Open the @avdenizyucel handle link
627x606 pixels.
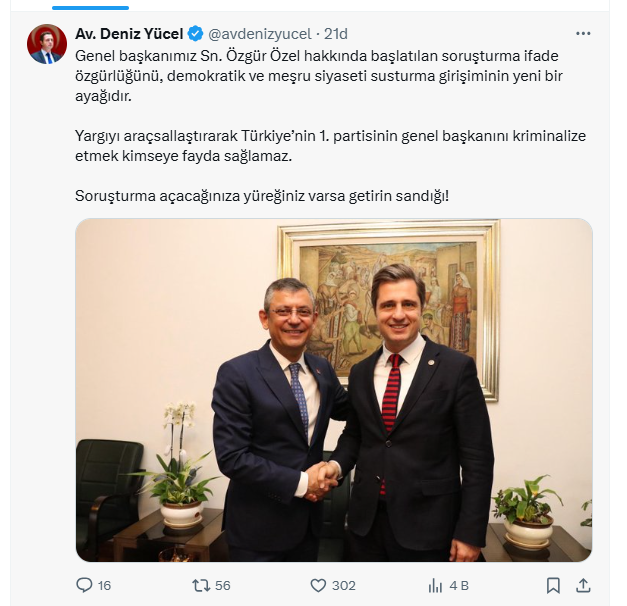click(x=260, y=34)
